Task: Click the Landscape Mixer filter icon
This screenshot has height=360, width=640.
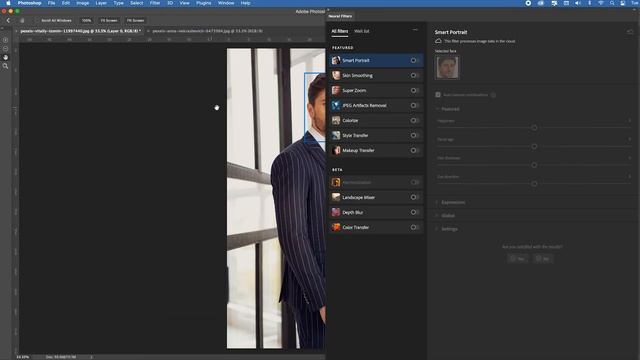Action: pyautogui.click(x=336, y=198)
